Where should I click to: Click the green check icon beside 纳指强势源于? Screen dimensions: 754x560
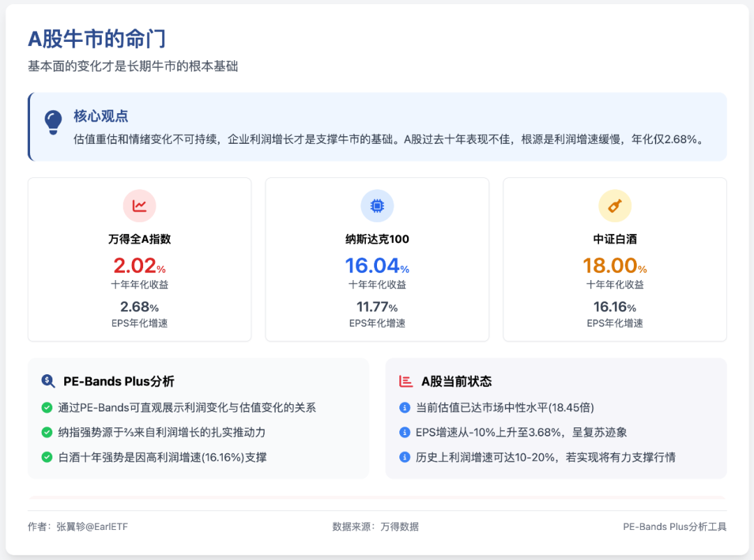[47, 432]
